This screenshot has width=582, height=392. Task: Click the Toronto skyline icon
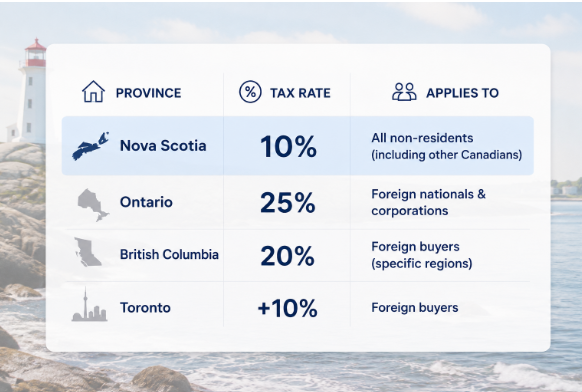pyautogui.click(x=89, y=304)
